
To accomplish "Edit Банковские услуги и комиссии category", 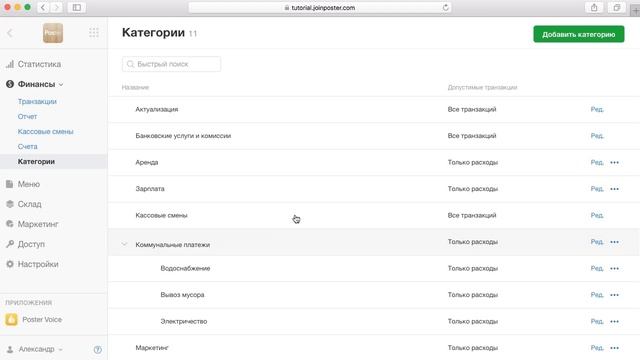I will tap(597, 136).
